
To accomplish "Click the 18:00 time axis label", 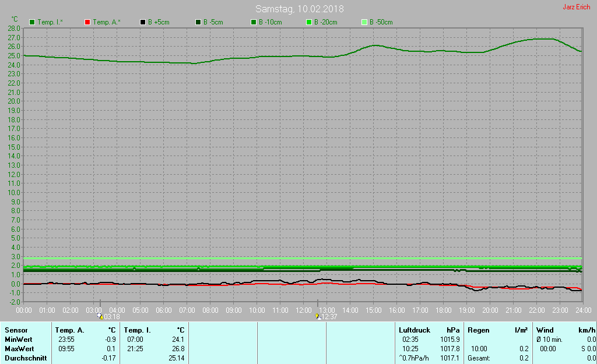I will (x=443, y=310).
